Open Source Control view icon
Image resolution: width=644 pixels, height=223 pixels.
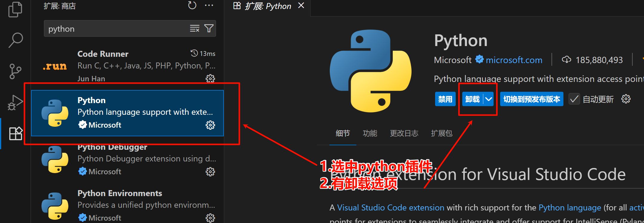[15, 71]
